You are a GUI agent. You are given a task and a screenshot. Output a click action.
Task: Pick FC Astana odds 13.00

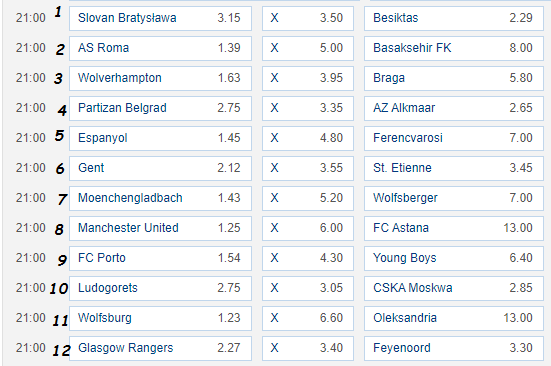point(454,228)
